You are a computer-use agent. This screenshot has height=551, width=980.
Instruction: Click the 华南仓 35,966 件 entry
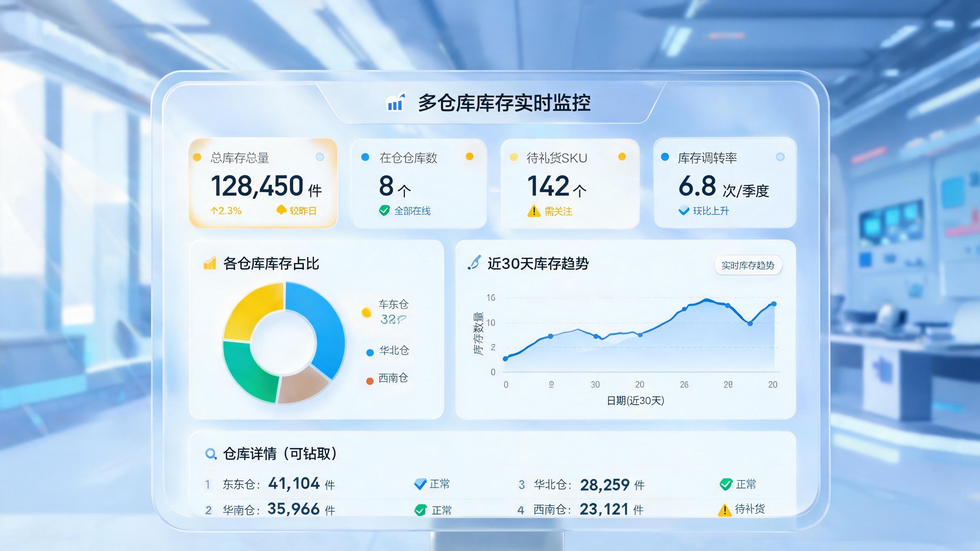coord(278,509)
